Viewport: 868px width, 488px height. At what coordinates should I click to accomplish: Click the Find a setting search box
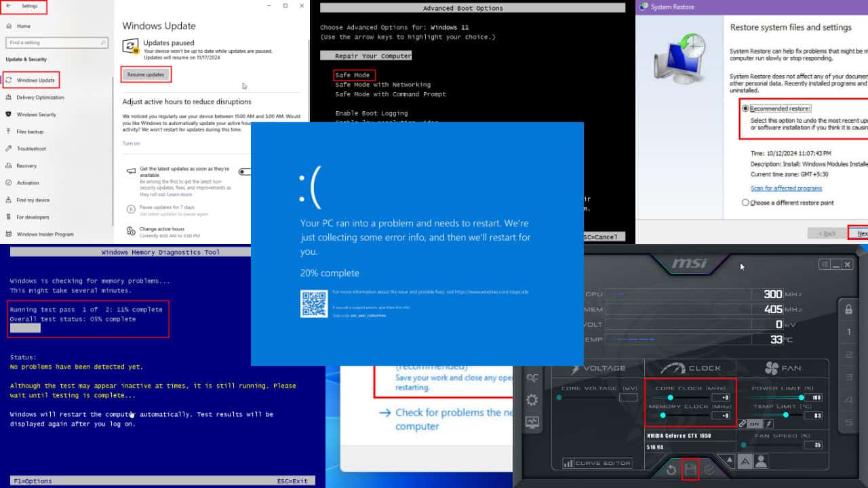pyautogui.click(x=57, y=43)
